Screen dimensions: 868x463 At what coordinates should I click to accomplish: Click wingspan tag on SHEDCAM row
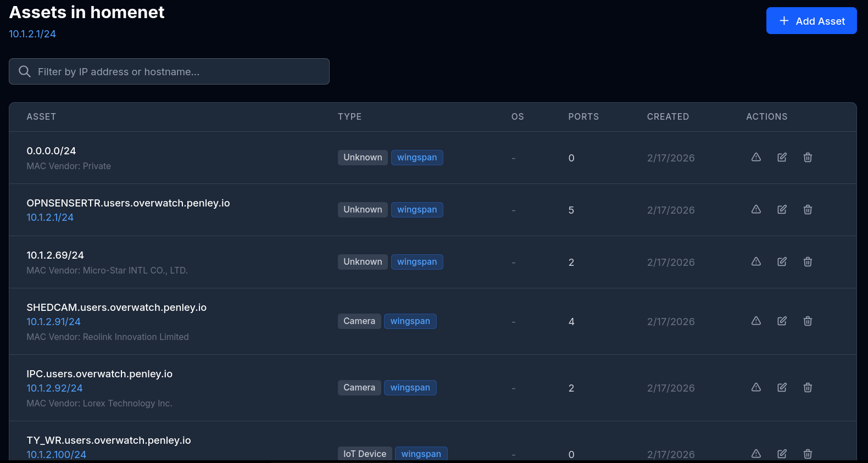[410, 321]
